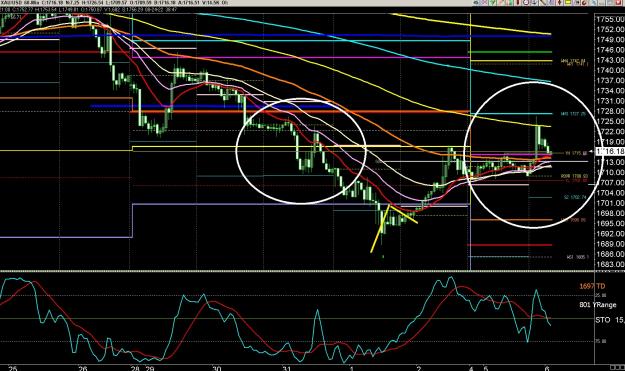Screen dimensions: 625x371
Task: Select the 1746.00 price axis label
Action: coord(610,50)
